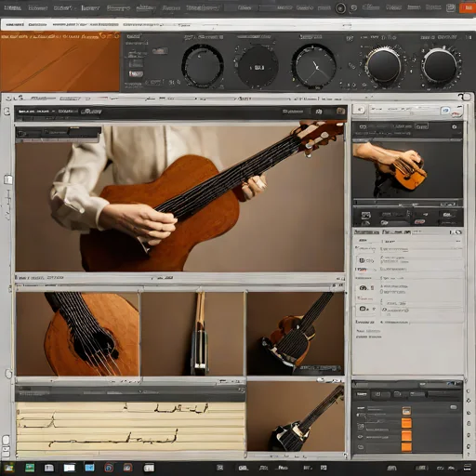Image resolution: width=476 pixels, height=476 pixels.
Task: Click the orange button in the top-right corner
Action: click(468, 7)
